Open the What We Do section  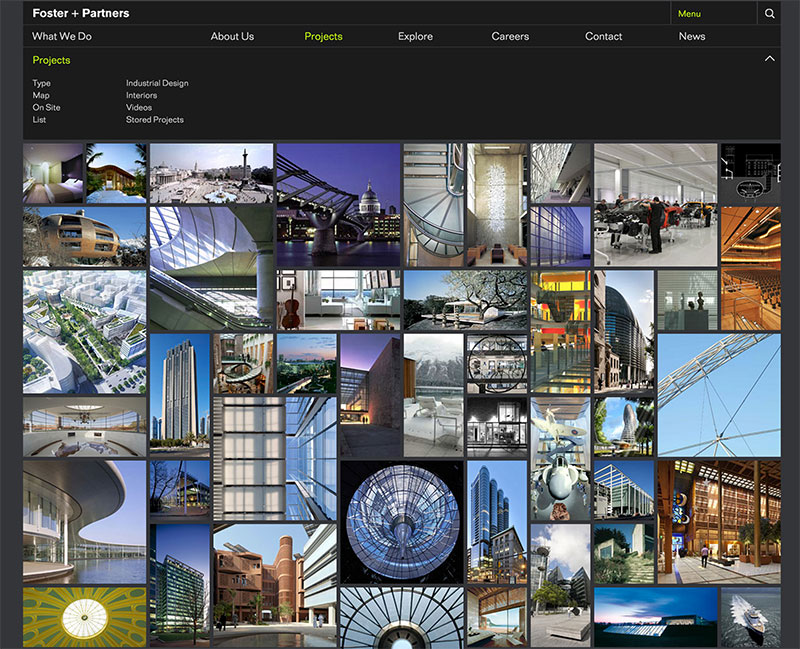62,36
